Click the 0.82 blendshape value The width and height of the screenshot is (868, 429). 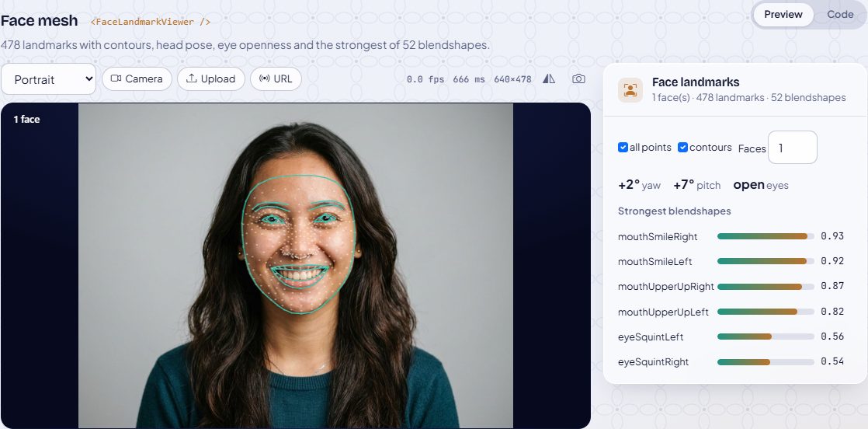click(x=832, y=312)
